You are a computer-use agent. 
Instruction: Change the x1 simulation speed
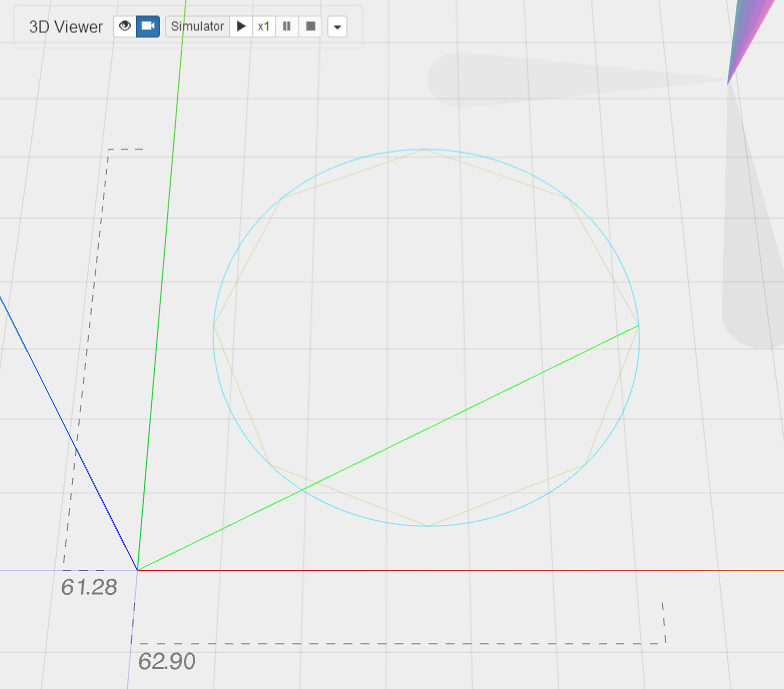pos(264,26)
